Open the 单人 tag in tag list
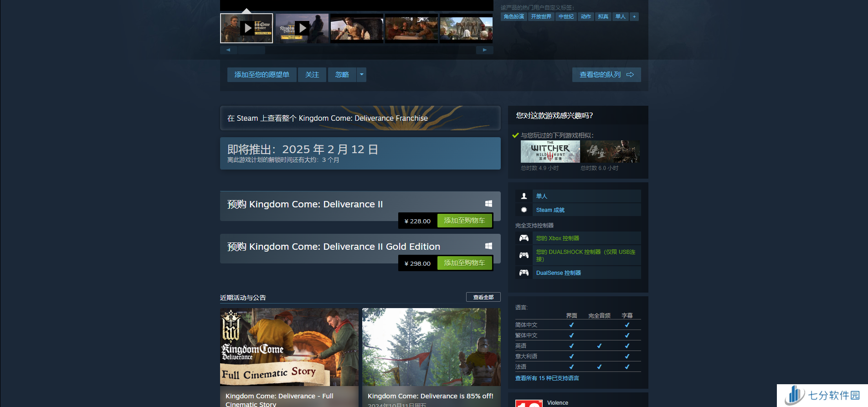 point(621,17)
